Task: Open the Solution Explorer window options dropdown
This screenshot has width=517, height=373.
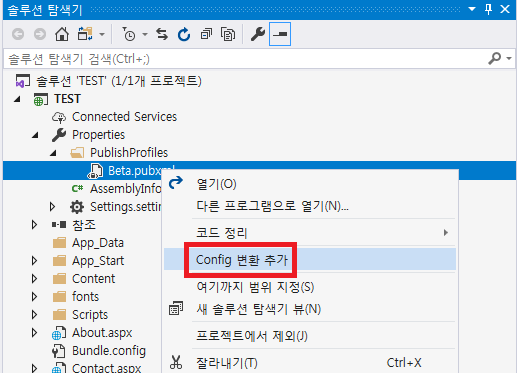Action: [x=472, y=9]
